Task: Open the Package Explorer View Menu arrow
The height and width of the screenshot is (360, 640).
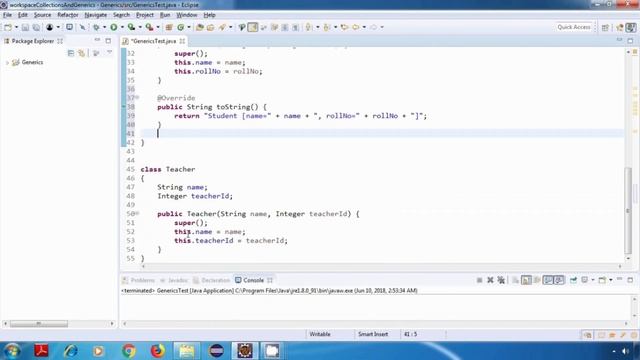Action: point(109,53)
